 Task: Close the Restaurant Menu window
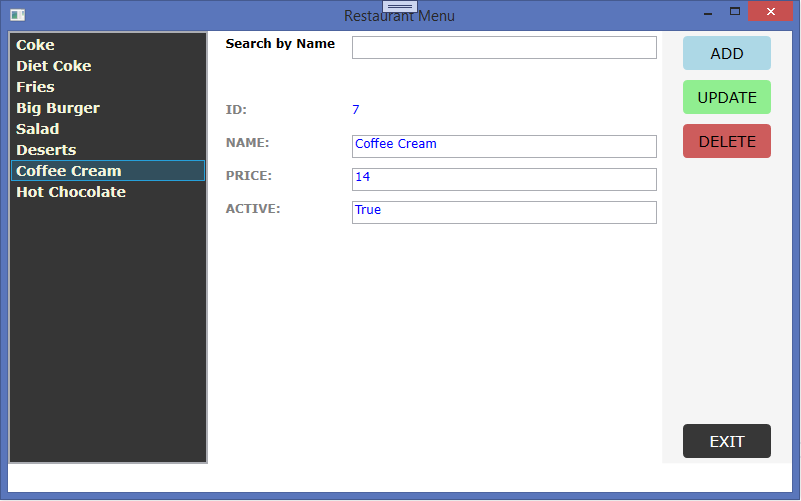tap(770, 11)
